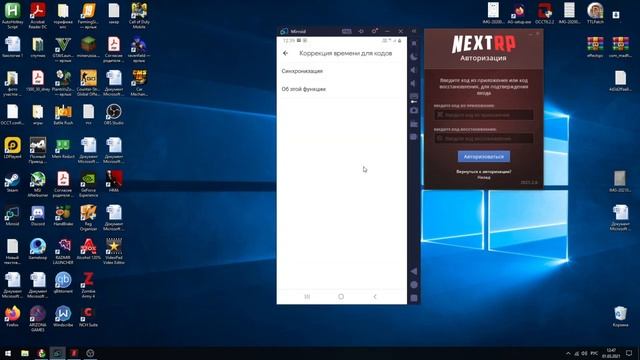The image size is (640, 360).
Task: Open keyboard mapping in emulator title bar
Action: point(347,31)
